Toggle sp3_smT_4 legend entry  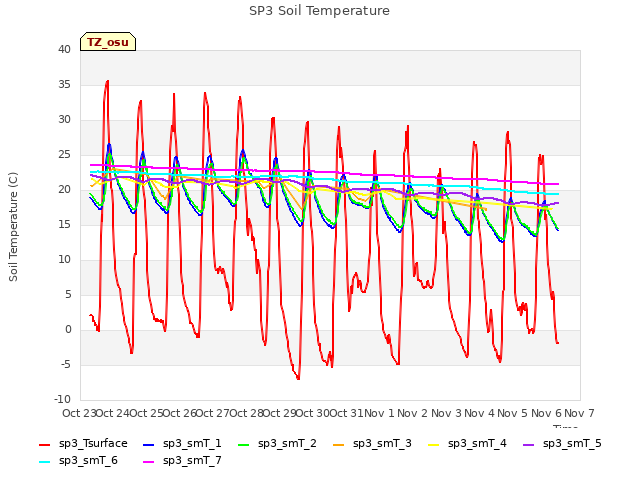pos(467,443)
